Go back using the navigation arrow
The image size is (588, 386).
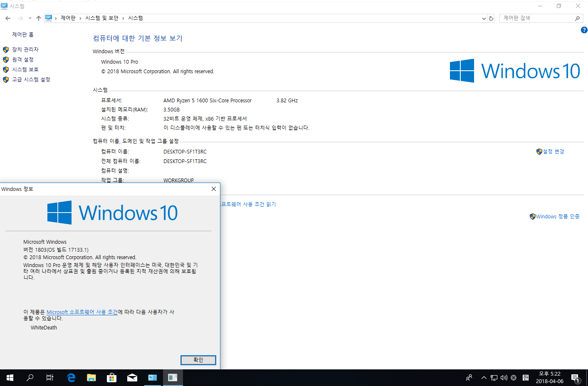8,18
